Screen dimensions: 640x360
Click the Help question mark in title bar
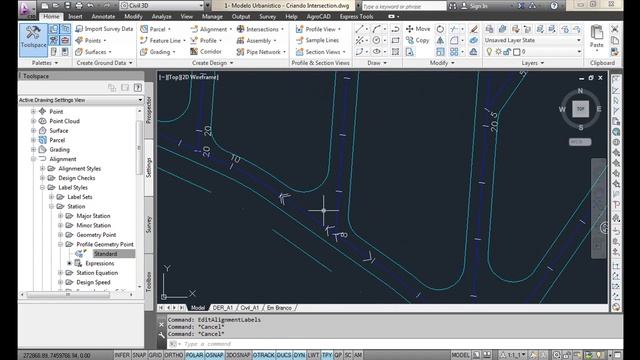pyautogui.click(x=554, y=6)
